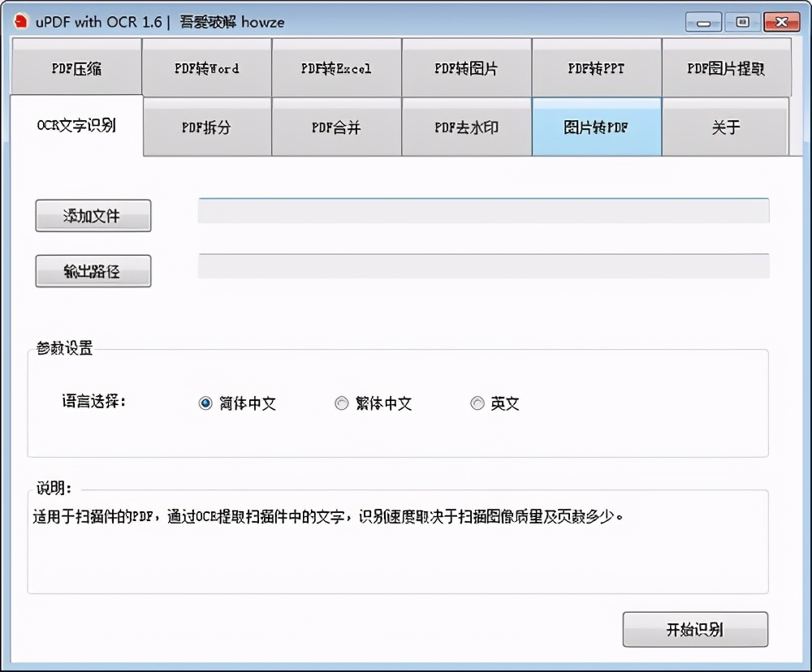This screenshot has width=812, height=672.
Task: Select the OCR文字识别 tab
Action: click(76, 126)
